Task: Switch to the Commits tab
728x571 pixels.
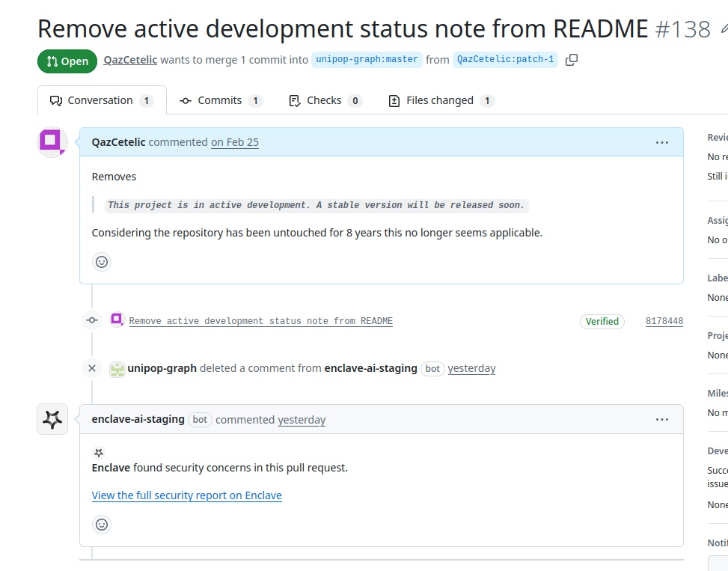Action: click(x=221, y=100)
